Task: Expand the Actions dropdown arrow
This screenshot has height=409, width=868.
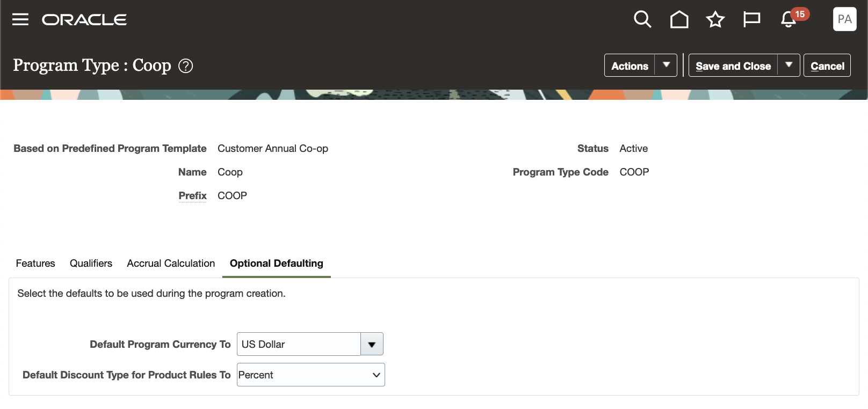Action: (666, 65)
